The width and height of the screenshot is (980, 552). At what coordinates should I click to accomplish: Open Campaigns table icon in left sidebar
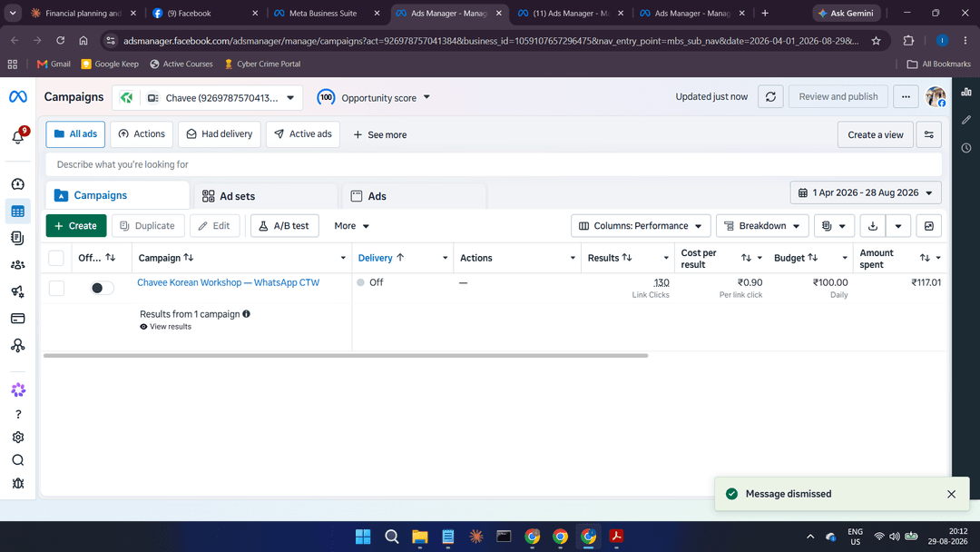(x=18, y=212)
